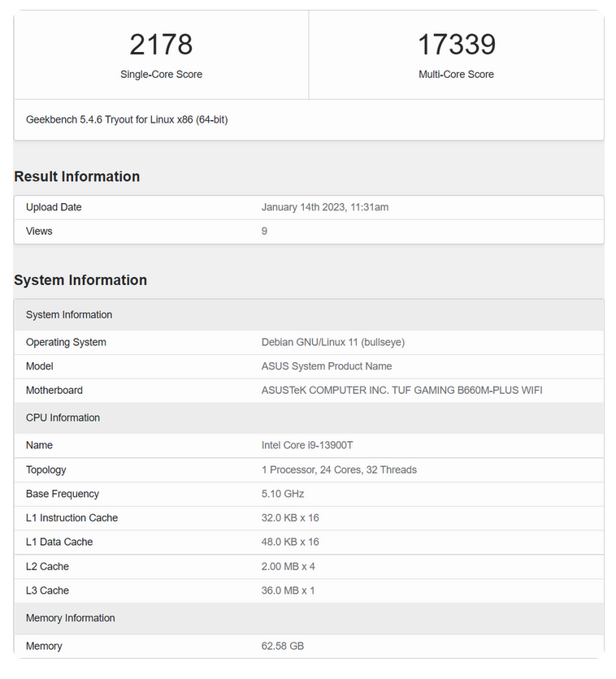The image size is (616, 679).
Task: Click the multi-core score 17339
Action: (x=457, y=45)
